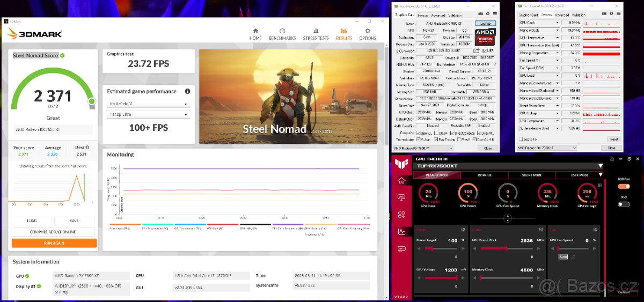Click the Power Target slider

pos(441,248)
